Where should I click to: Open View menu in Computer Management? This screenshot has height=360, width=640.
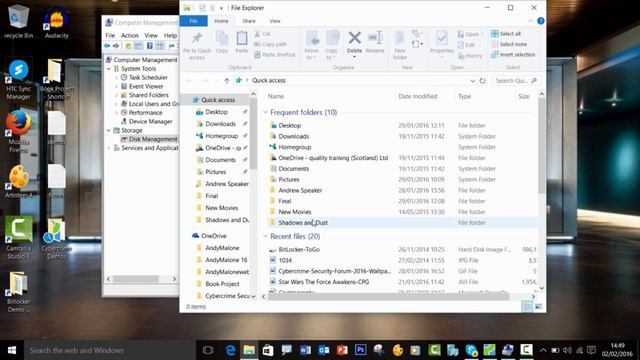pos(151,36)
